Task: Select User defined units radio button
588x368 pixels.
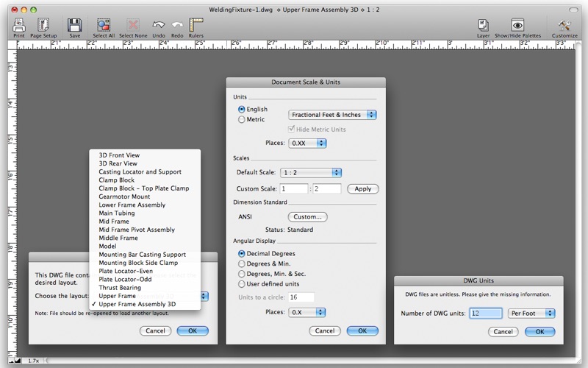Action: click(x=241, y=283)
